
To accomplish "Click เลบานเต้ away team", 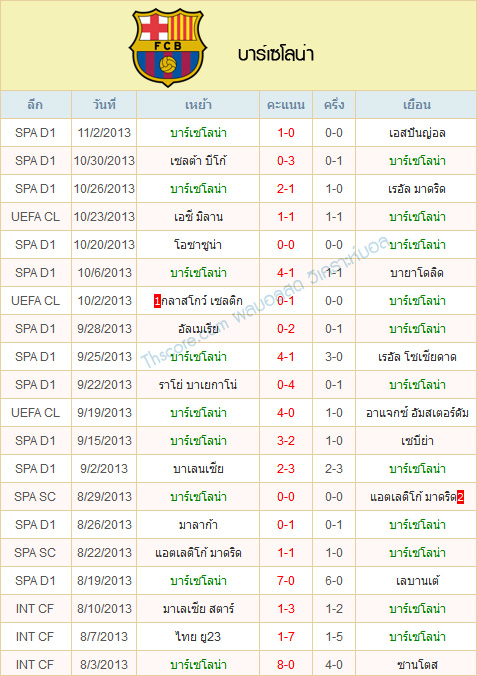I will coord(417,581).
